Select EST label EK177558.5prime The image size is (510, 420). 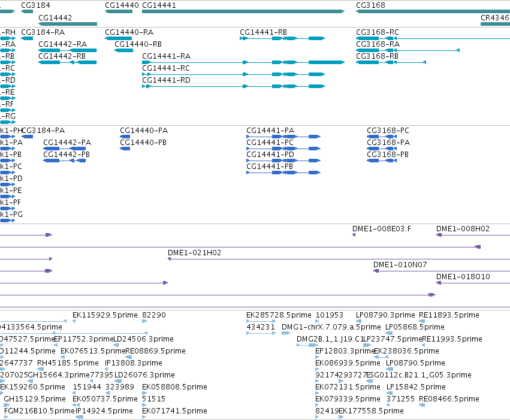(x=371, y=411)
